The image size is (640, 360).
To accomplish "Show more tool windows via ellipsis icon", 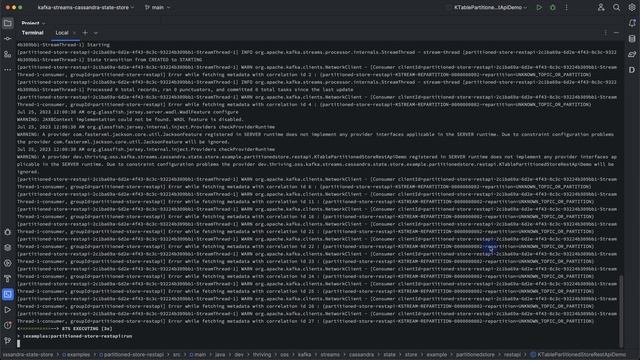I will coord(8,70).
